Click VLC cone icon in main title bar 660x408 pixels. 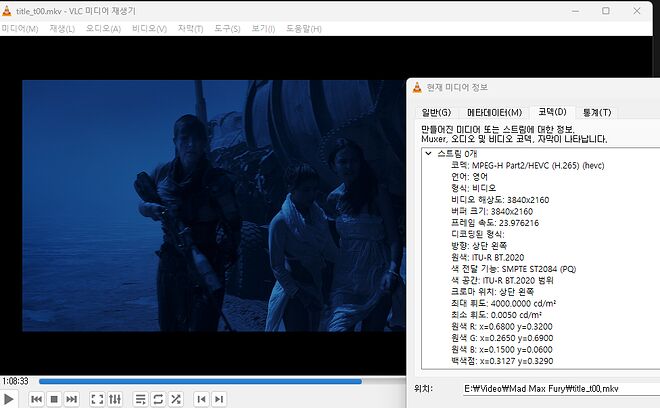coord(6,11)
